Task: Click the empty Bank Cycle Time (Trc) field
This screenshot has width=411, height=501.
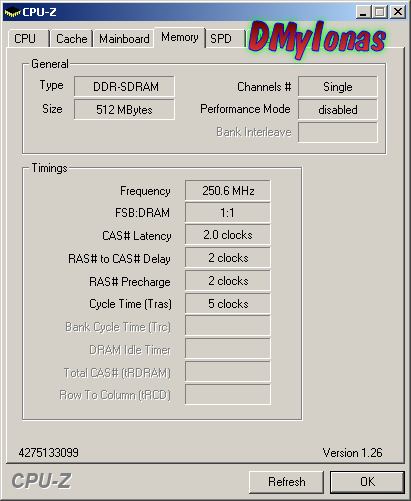Action: (228, 326)
